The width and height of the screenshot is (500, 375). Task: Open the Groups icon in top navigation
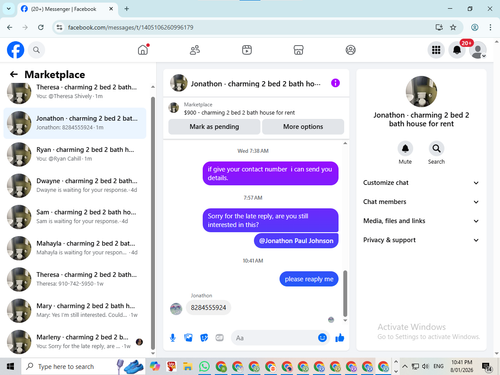click(350, 50)
